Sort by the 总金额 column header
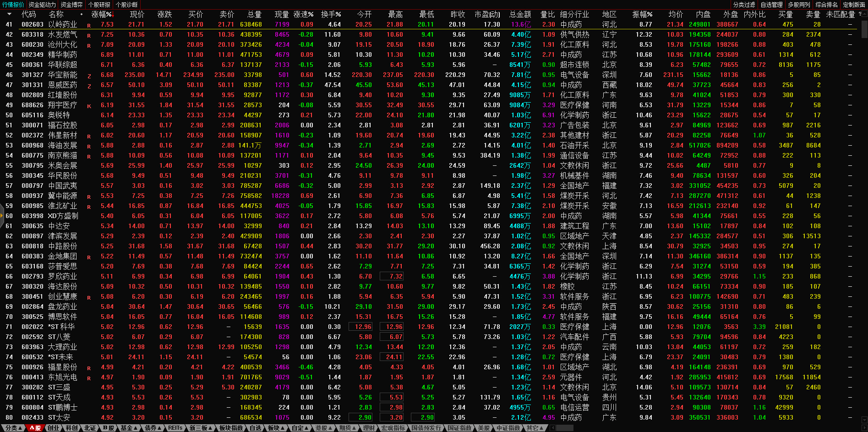 coord(520,14)
